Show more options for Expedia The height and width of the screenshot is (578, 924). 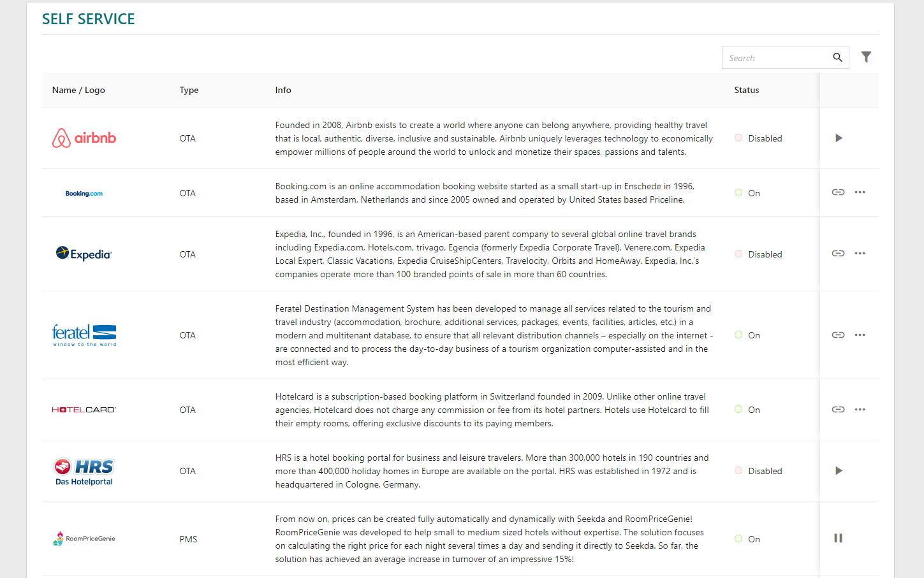coord(860,254)
